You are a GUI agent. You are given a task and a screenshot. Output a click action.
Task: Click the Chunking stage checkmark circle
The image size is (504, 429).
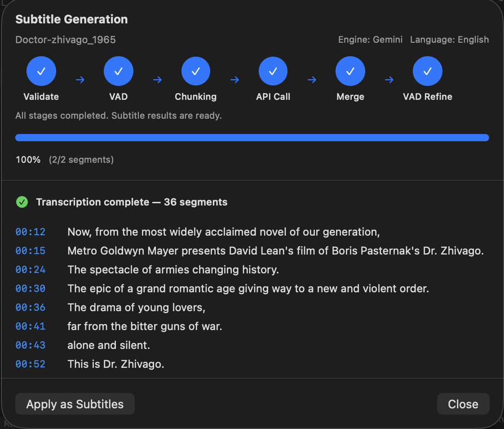pos(196,71)
